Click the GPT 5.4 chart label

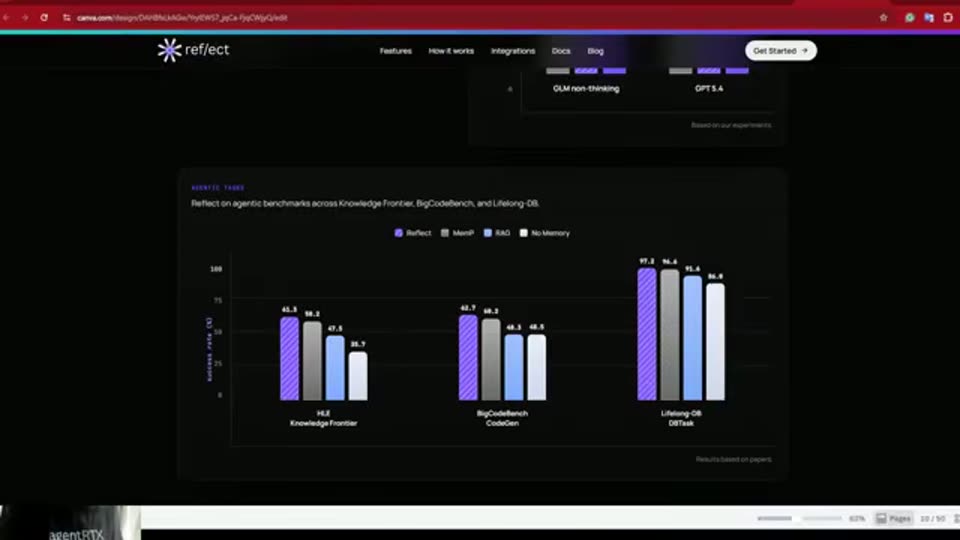click(x=709, y=89)
